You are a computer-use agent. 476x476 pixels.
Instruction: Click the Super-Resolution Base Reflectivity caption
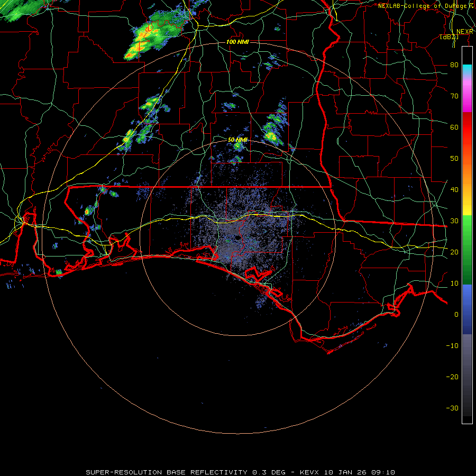tap(241, 472)
